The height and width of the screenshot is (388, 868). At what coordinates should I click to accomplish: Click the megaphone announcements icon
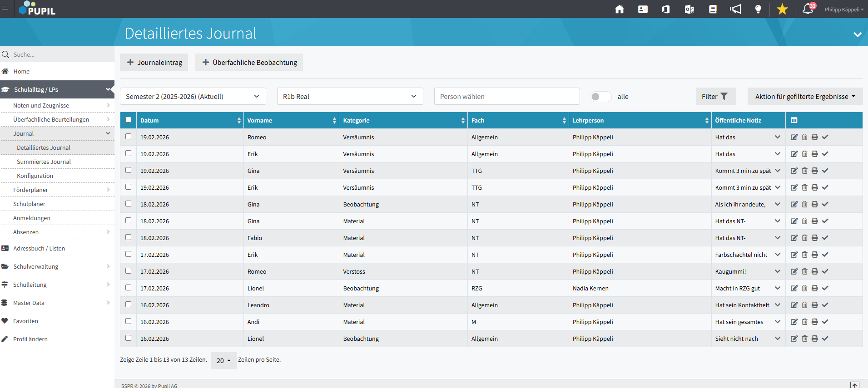tap(735, 10)
